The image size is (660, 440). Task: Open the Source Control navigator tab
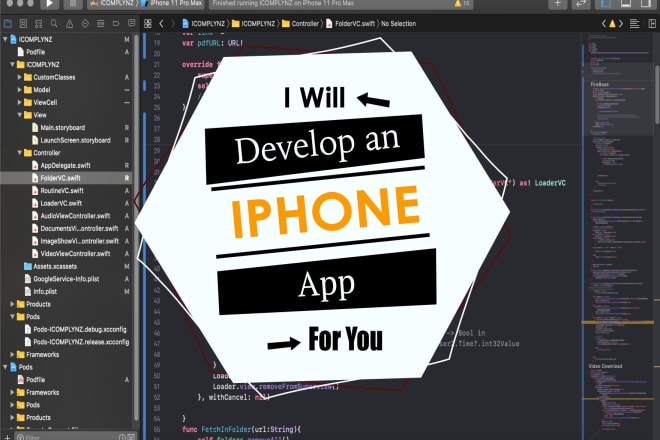coord(23,24)
